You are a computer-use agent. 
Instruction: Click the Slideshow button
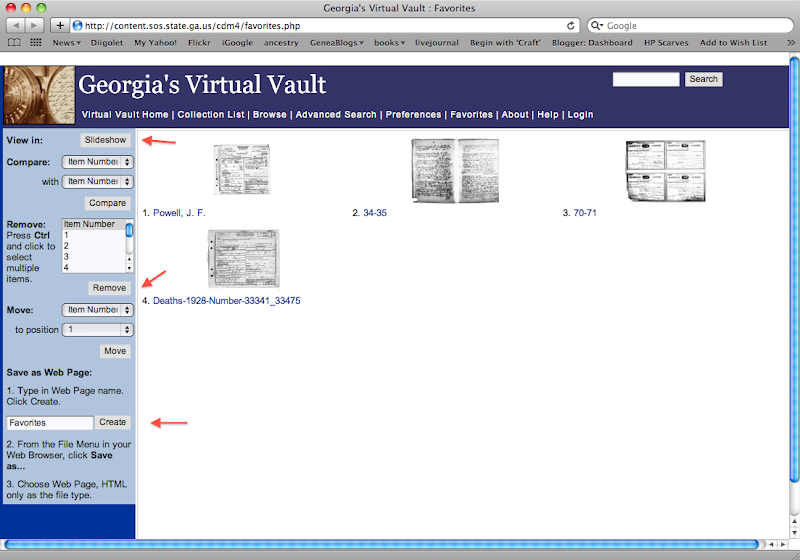[x=105, y=140]
